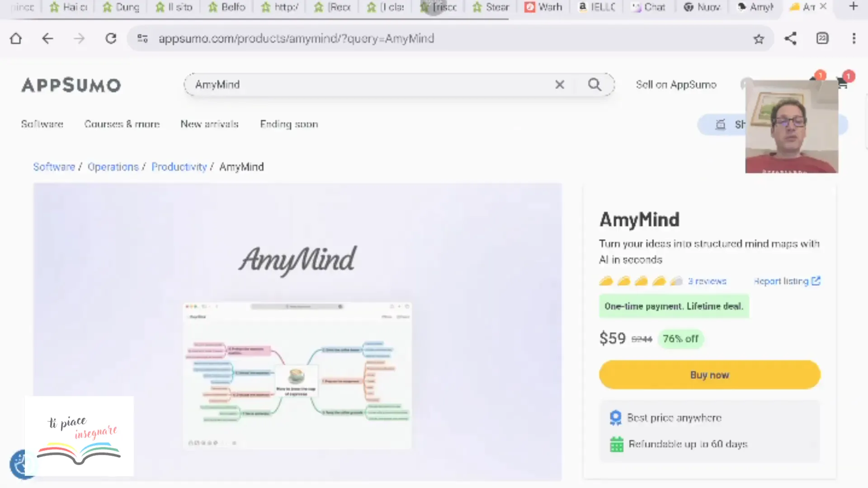The width and height of the screenshot is (868, 488).
Task: Switch to the Chat browser tab
Action: (x=649, y=7)
